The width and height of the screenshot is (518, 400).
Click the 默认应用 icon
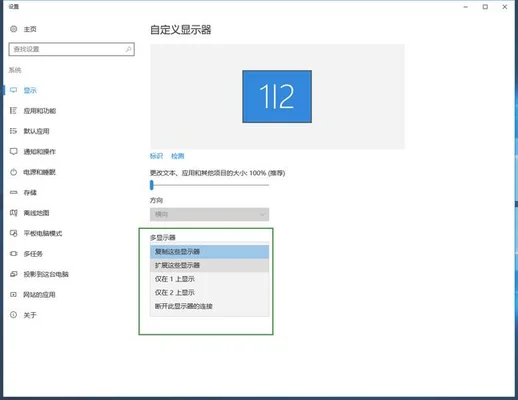[14, 131]
